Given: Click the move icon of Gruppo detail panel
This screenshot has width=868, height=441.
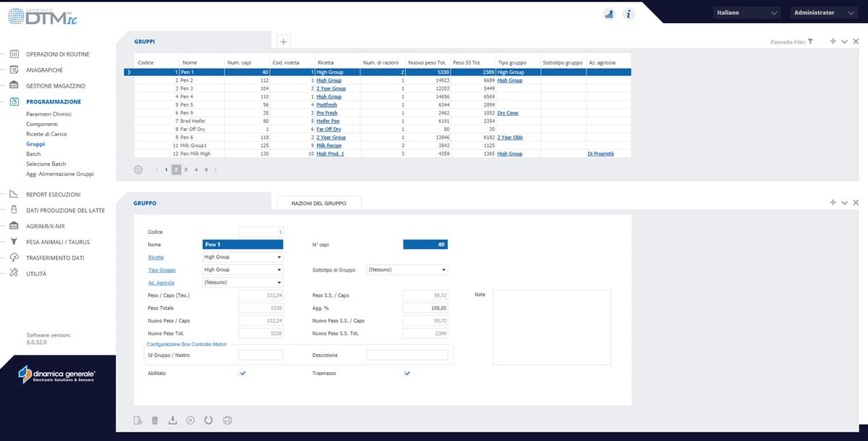Looking at the screenshot, I should (833, 203).
